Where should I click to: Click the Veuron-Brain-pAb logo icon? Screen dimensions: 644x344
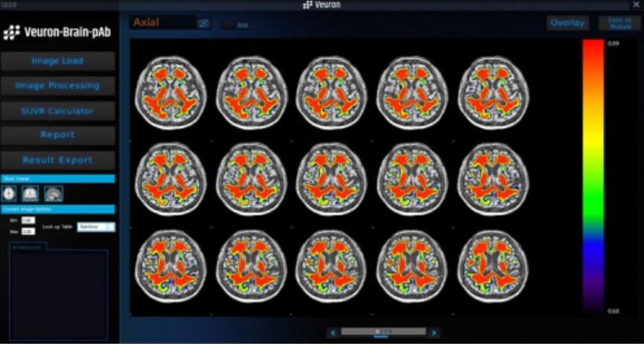pos(10,32)
